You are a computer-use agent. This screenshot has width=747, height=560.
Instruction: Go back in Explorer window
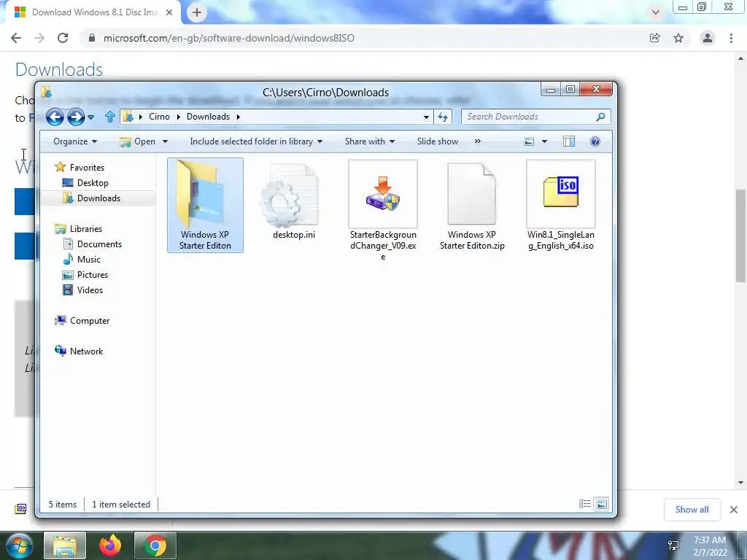[x=55, y=117]
